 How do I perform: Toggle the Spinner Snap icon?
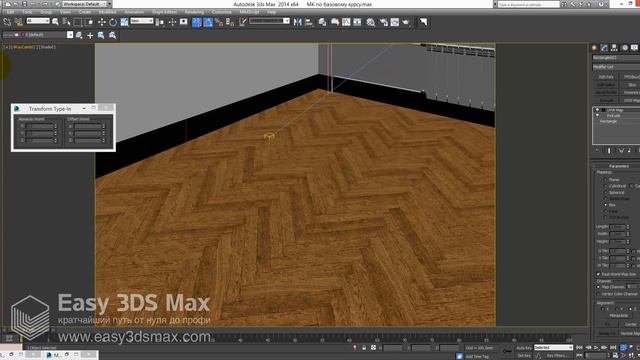[230, 22]
